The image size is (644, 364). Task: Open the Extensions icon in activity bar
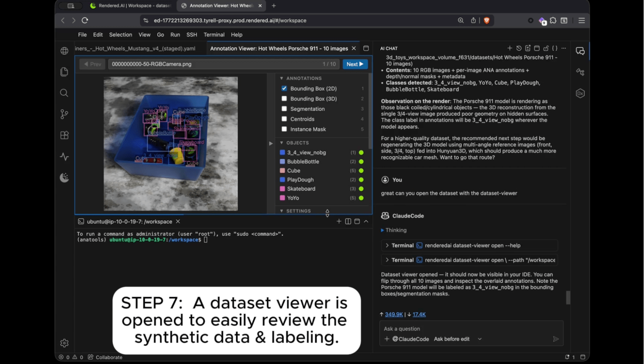pos(64,135)
